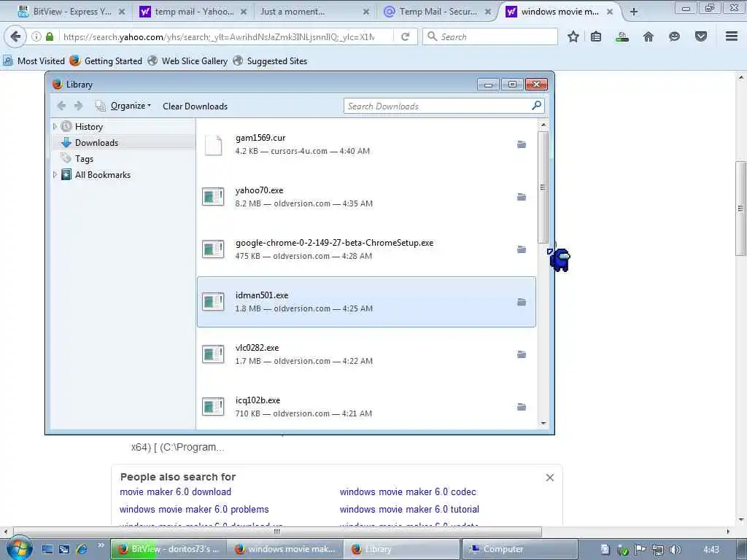
Task: Click the Firefox back button
Action: [15, 36]
